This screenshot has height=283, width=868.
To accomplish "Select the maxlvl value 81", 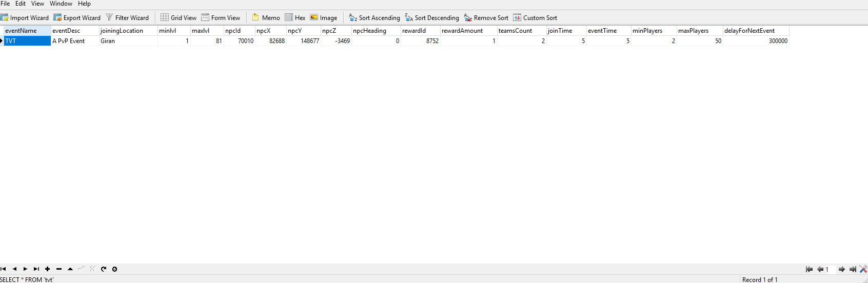I will point(207,41).
